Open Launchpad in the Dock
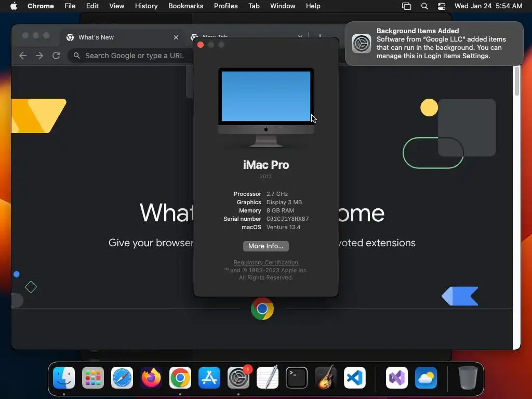532x399 pixels. pos(93,378)
